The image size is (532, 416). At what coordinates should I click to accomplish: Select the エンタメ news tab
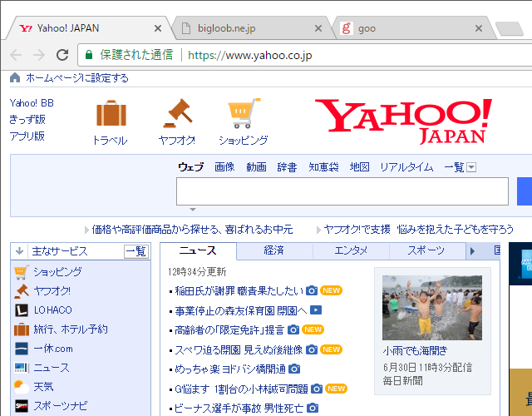351,251
